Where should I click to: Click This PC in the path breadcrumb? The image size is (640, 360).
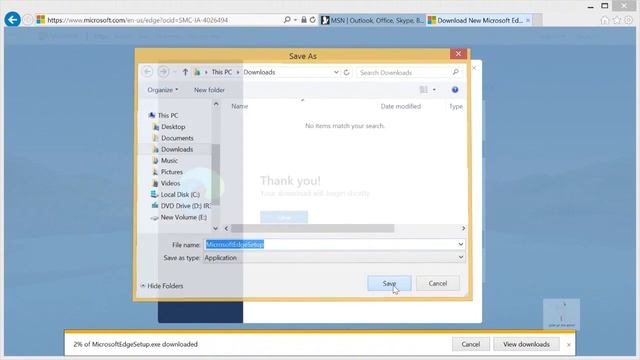222,72
